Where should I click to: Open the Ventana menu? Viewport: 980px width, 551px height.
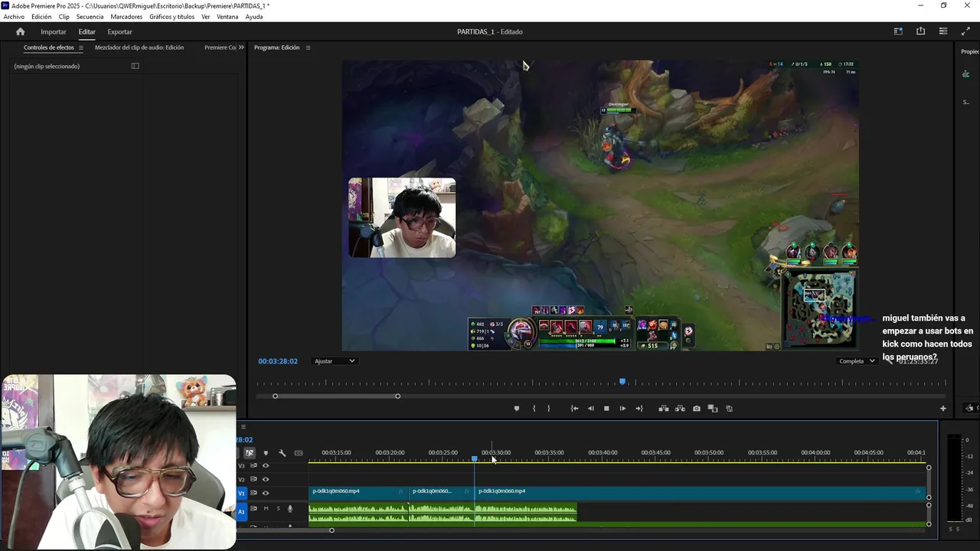tap(227, 17)
